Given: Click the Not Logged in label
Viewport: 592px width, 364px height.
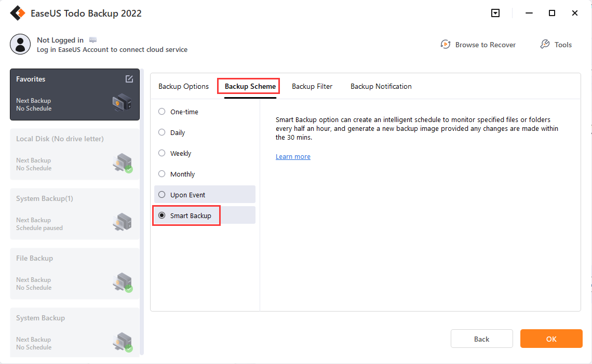Looking at the screenshot, I should pos(60,40).
